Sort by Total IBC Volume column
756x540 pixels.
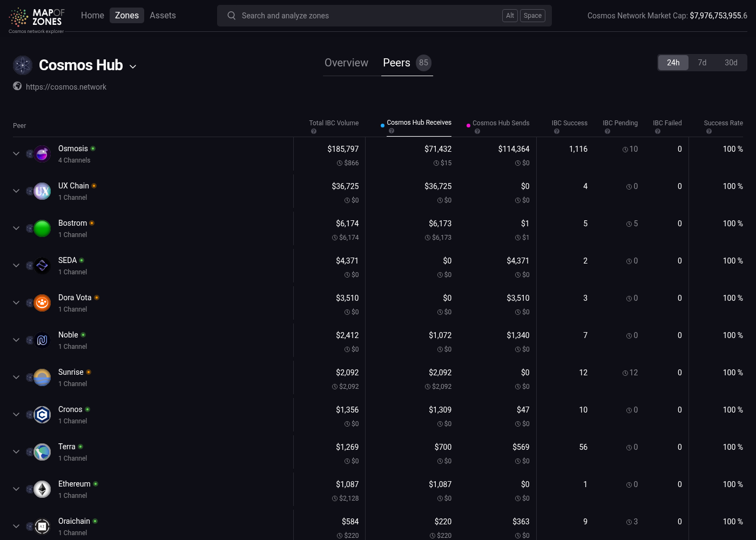tap(334, 123)
